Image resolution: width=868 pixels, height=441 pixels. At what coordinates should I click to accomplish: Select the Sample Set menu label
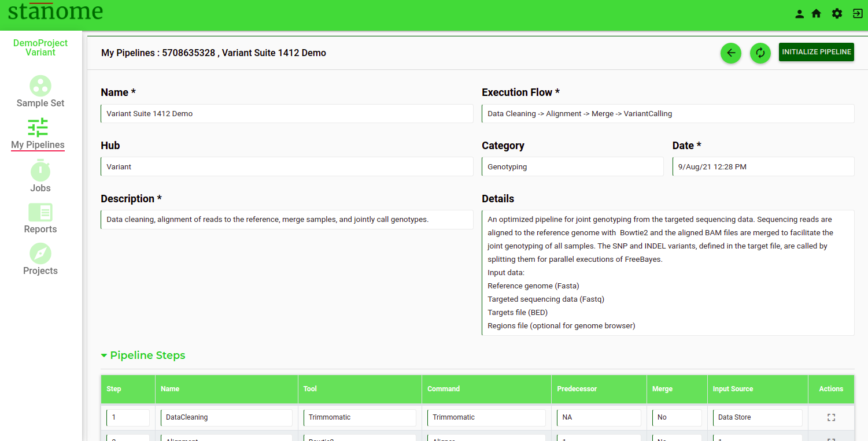click(x=40, y=103)
